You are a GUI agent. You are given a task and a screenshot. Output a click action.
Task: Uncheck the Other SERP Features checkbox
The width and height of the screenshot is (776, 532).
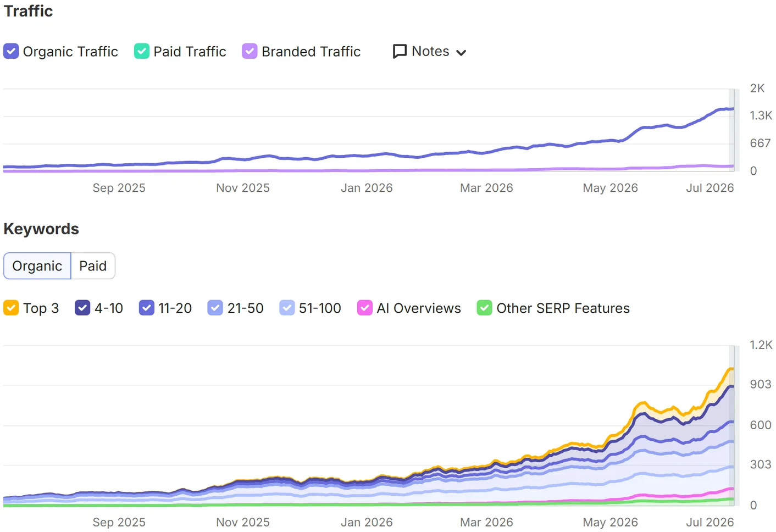coord(484,308)
